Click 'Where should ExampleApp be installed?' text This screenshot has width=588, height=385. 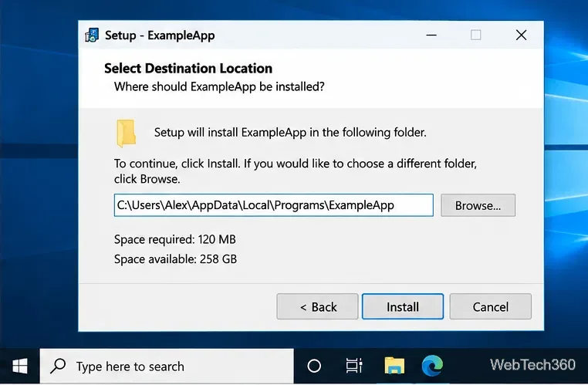pyautogui.click(x=219, y=86)
